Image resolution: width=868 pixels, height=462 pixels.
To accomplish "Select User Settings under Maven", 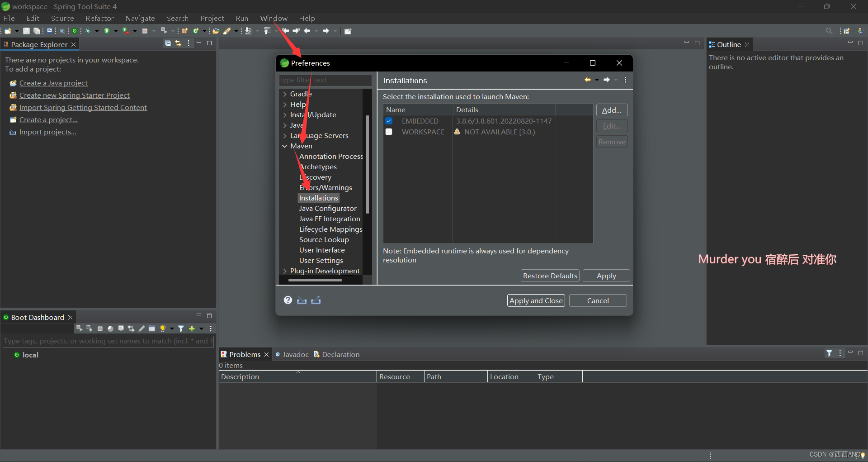I will point(321,261).
